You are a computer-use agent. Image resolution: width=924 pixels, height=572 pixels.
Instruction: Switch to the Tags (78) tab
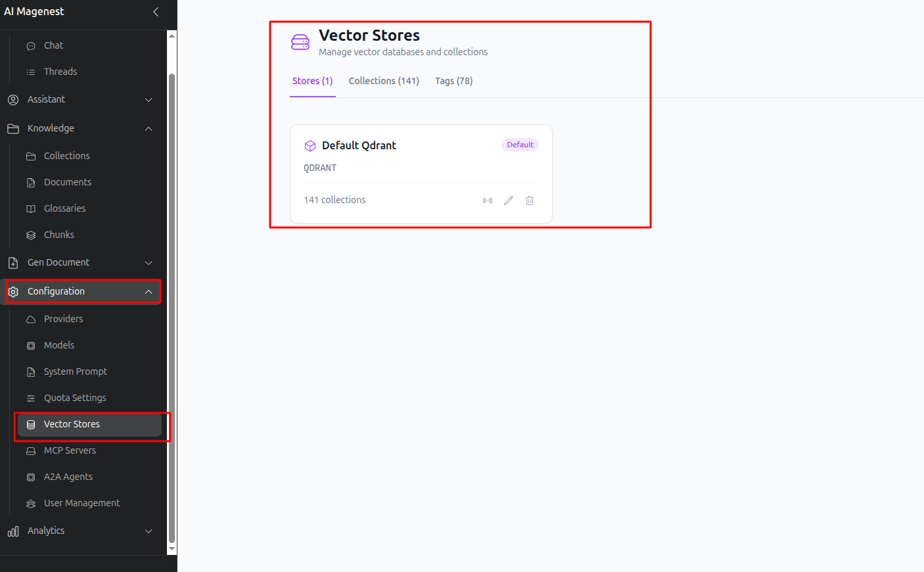click(x=453, y=81)
